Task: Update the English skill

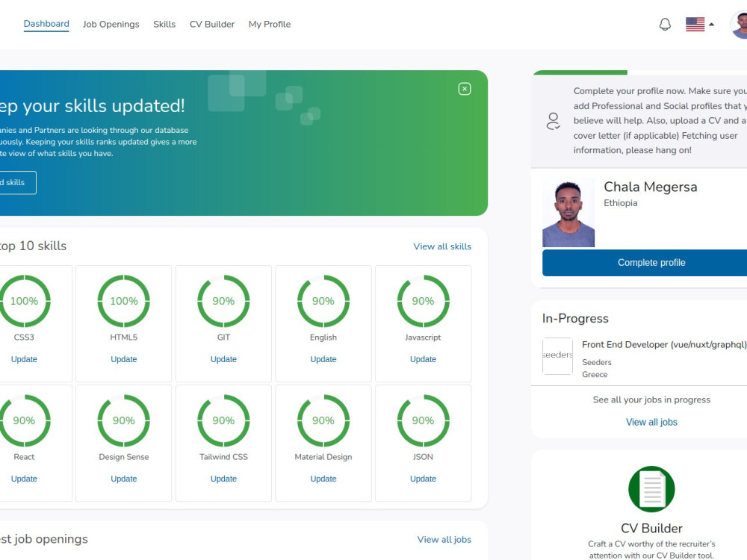Action: tap(323, 359)
